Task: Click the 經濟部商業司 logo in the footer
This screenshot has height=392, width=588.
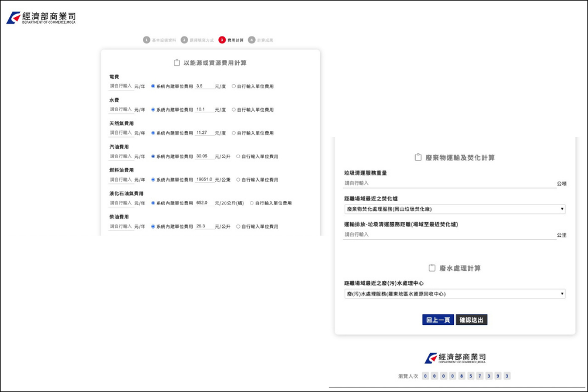Action: click(x=455, y=357)
